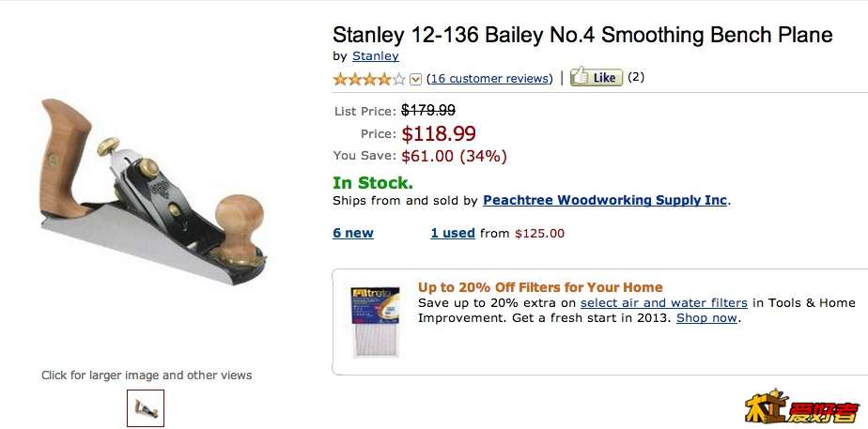868x429 pixels.
Task: Click the $118.99 price text
Action: 439,134
